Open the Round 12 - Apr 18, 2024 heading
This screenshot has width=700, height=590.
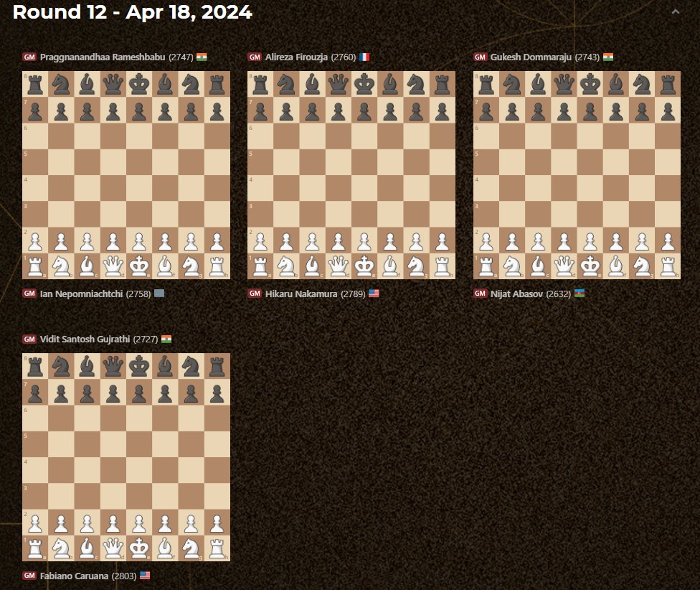tap(132, 12)
